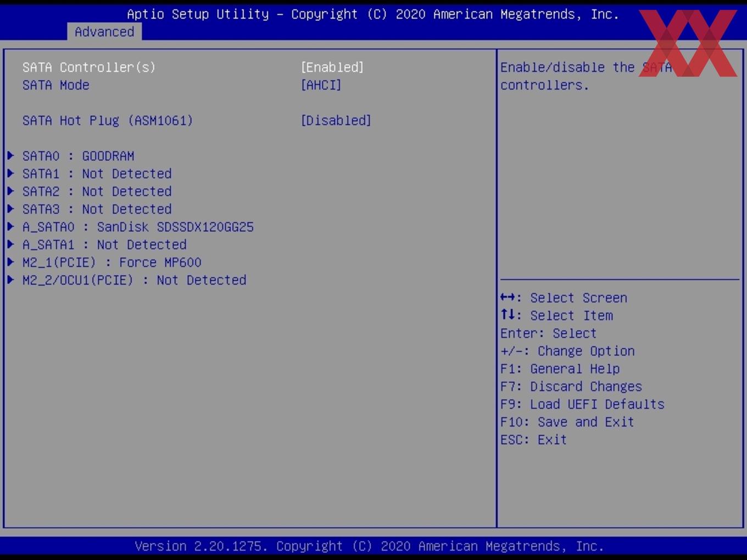Change the SATA Controller(s) [Enabled] value
This screenshot has height=560, width=747.
point(332,67)
